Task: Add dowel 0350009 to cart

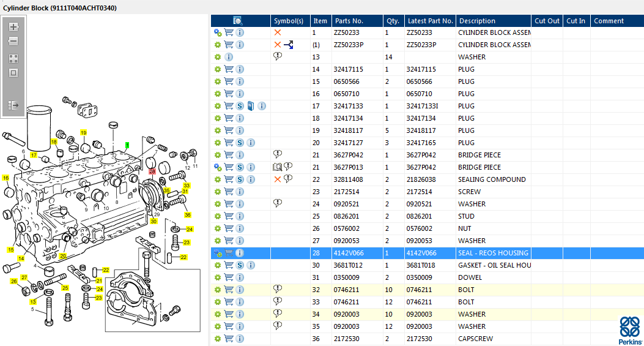Action: pos(229,277)
